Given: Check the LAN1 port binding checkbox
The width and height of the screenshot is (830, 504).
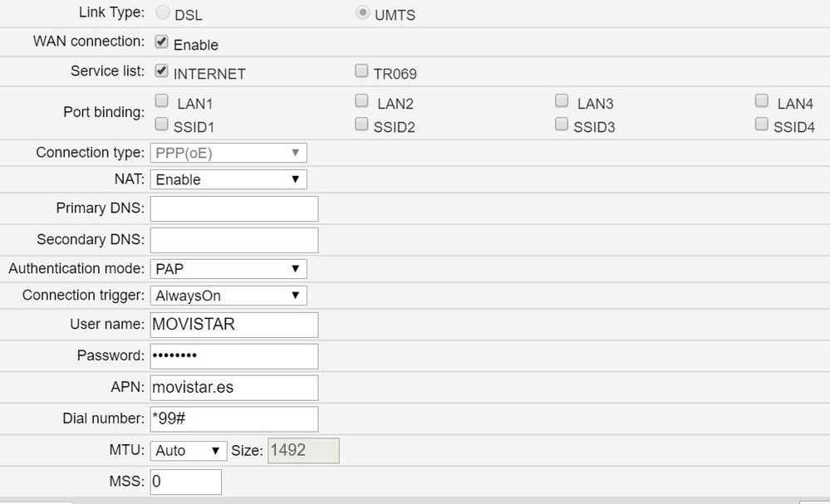Looking at the screenshot, I should tap(163, 100).
